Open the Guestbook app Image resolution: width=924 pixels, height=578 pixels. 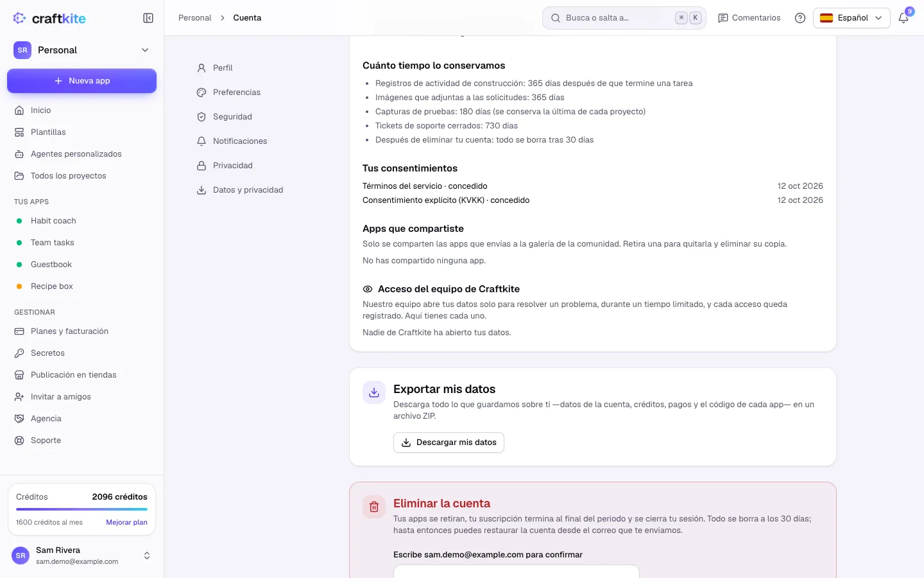coord(81,265)
